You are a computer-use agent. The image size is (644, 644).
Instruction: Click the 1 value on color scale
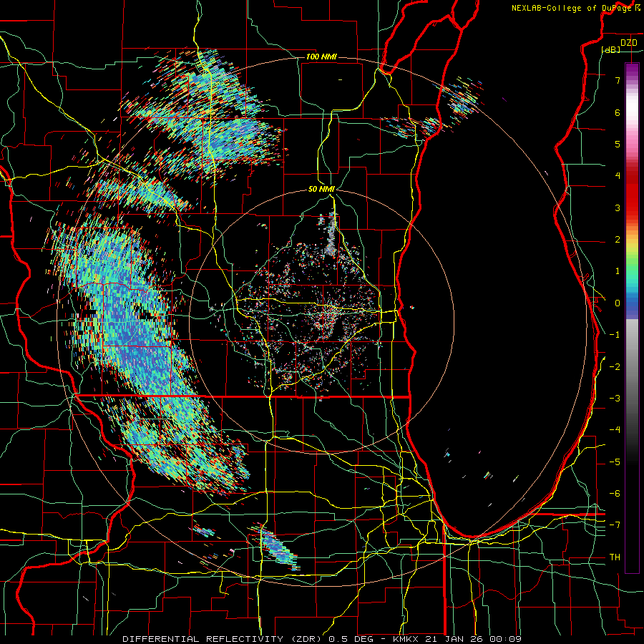click(618, 271)
